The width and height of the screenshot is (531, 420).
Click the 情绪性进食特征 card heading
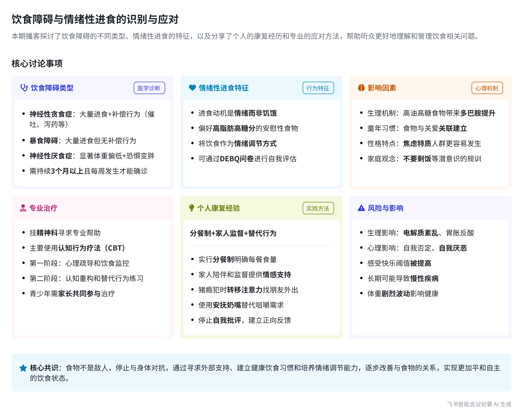tap(224, 88)
